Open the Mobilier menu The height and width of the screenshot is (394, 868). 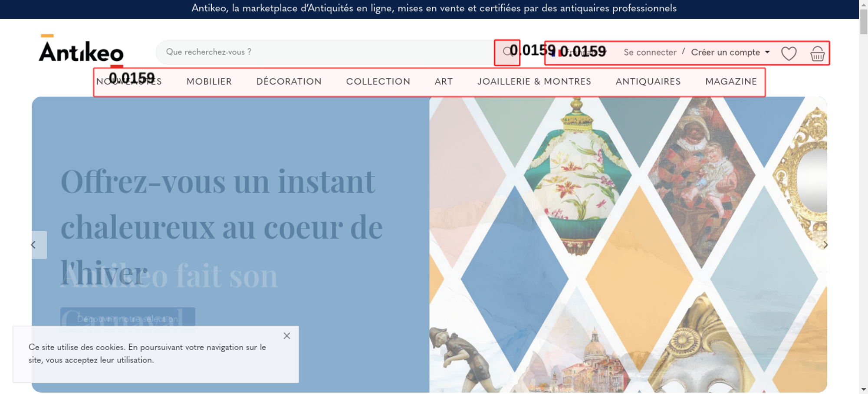tap(209, 82)
